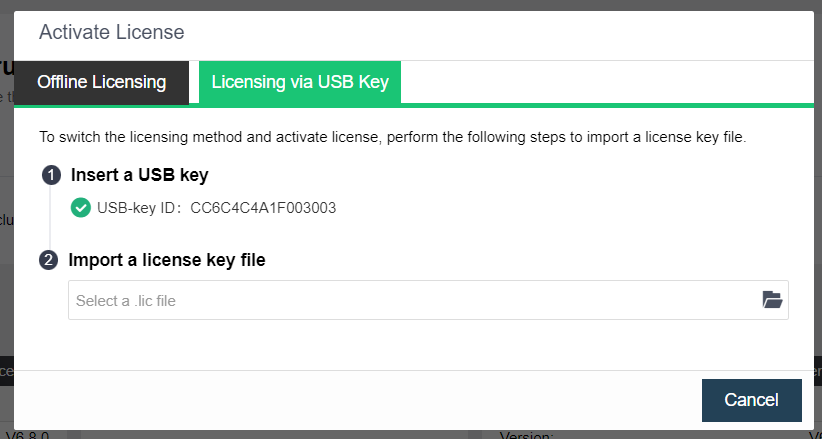
Task: Click the step 2 number badge
Action: click(48, 261)
